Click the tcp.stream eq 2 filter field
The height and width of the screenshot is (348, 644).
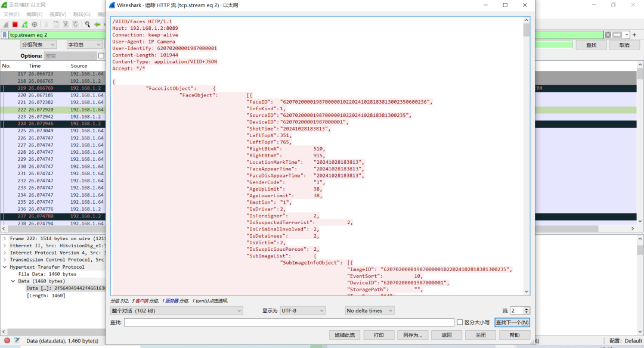[57, 35]
